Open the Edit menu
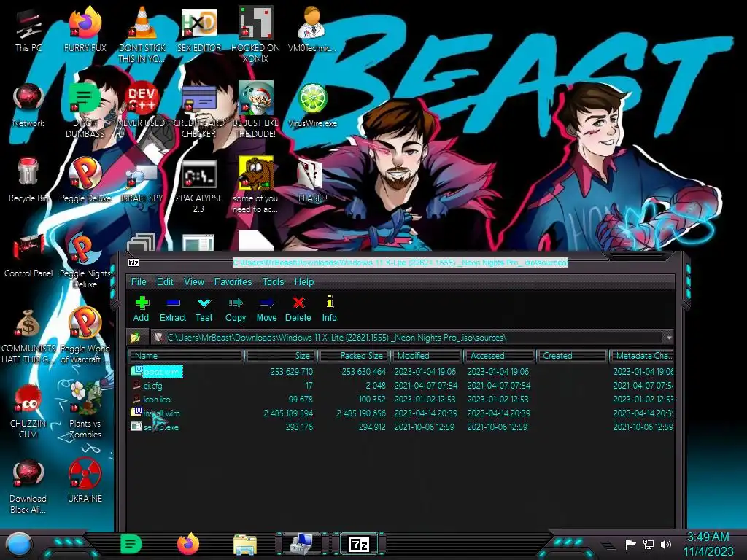The image size is (747, 560). pos(165,282)
